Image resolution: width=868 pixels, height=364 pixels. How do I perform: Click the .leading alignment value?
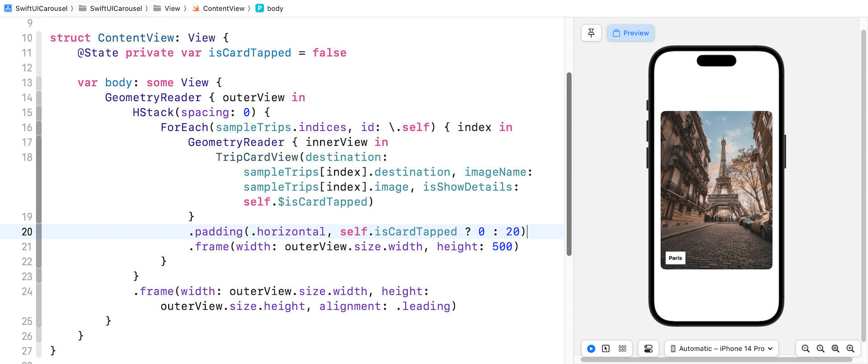423,306
